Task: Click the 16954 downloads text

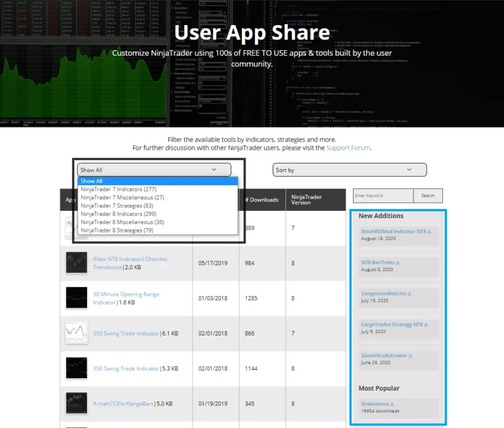Action: coord(380,411)
